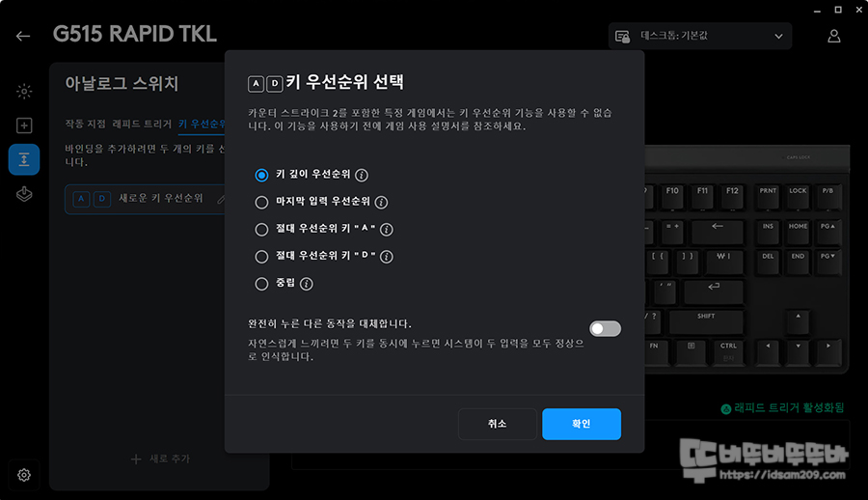Click the D key icon in dialog title

275,84
